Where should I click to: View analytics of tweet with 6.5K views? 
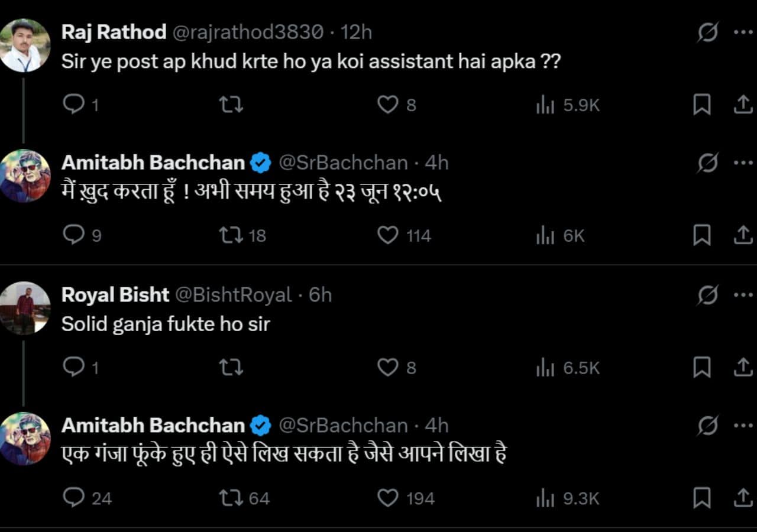pyautogui.click(x=545, y=368)
